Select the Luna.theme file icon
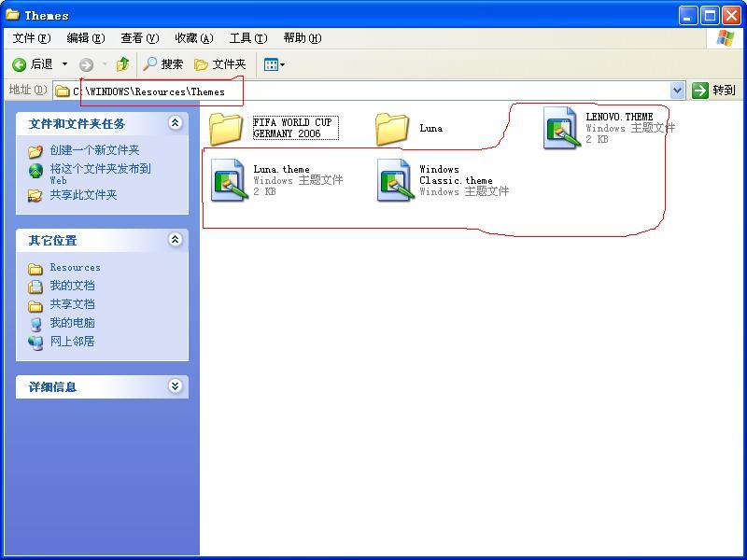Image resolution: width=747 pixels, height=560 pixels. point(229,180)
